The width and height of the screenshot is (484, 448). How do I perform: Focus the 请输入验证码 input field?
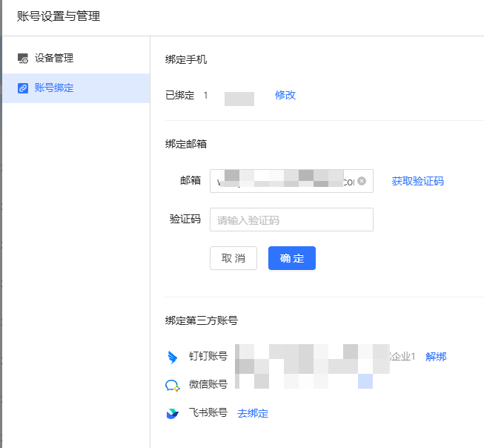(291, 220)
